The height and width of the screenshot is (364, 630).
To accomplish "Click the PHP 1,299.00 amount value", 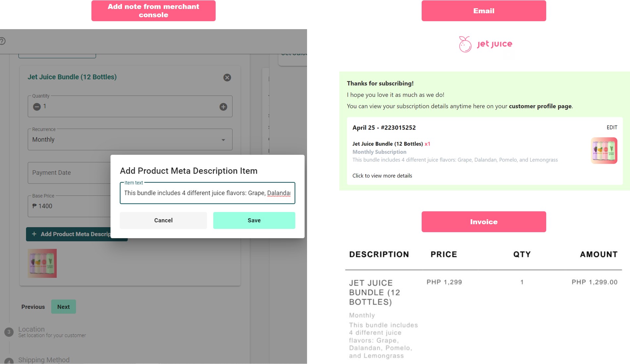I will coord(595,282).
